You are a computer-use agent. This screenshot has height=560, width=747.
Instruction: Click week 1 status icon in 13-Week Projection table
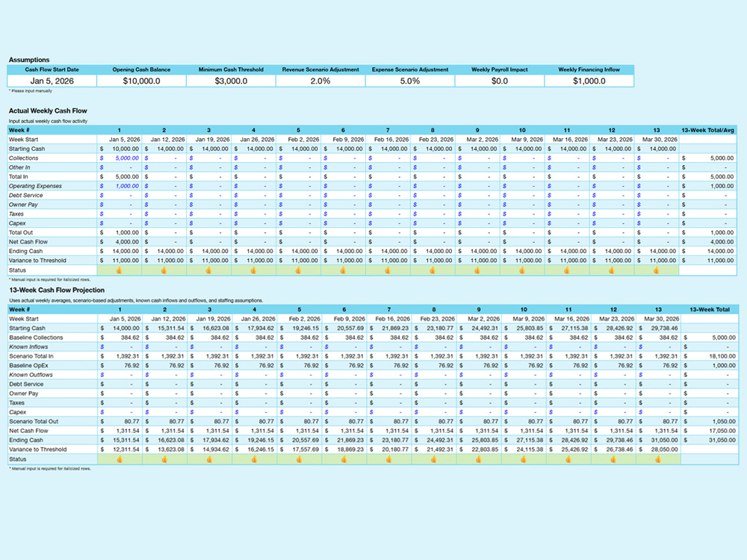pyautogui.click(x=120, y=459)
